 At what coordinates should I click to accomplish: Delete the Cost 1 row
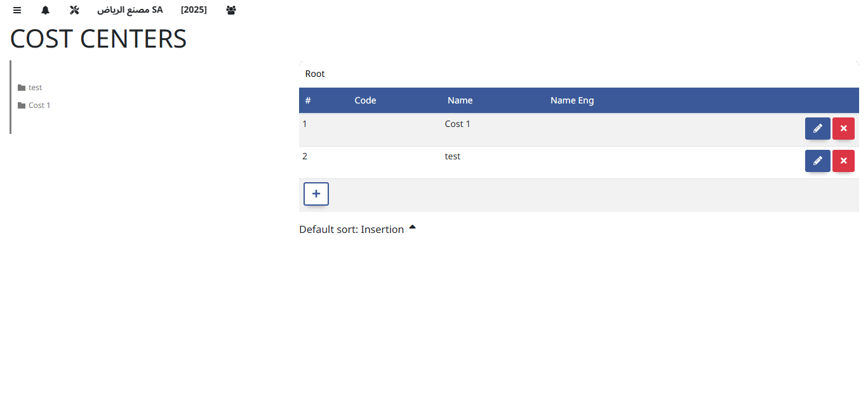(843, 128)
